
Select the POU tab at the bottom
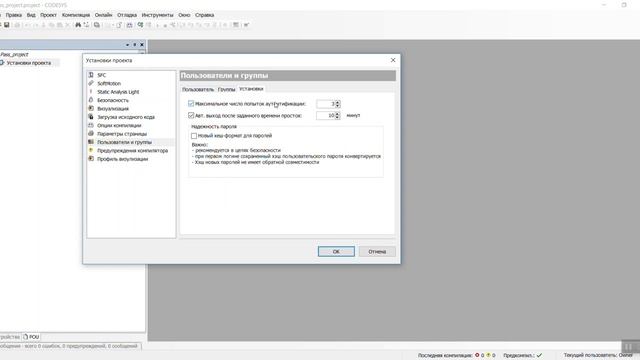tap(31, 337)
